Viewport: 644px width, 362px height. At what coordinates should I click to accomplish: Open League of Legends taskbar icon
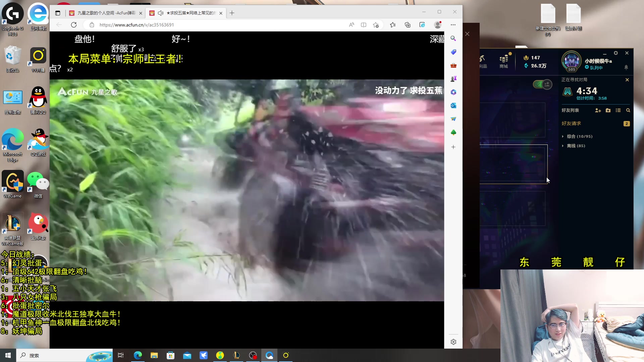coord(236,355)
